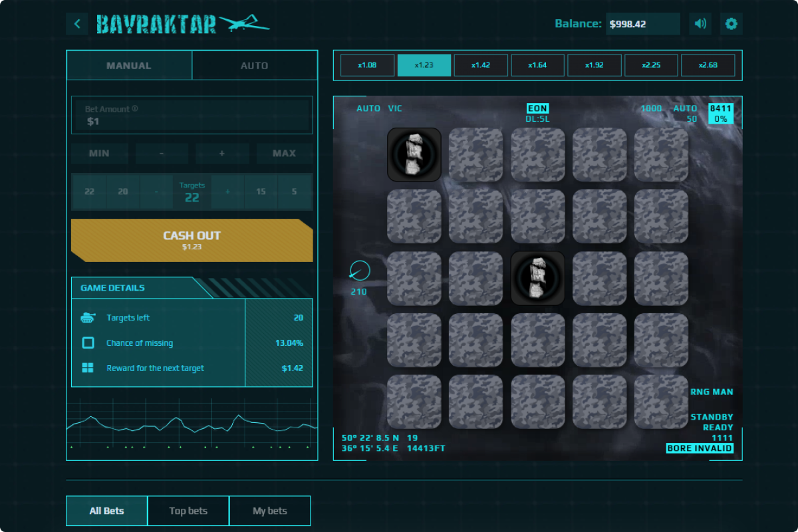The height and width of the screenshot is (532, 798).
Task: Select the MANUAL mode tab
Action: [129, 66]
